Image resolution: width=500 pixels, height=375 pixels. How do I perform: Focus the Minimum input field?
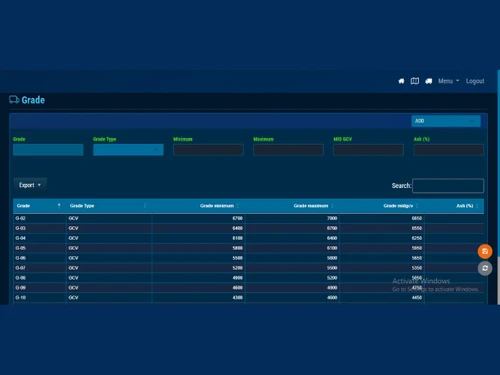pos(208,150)
